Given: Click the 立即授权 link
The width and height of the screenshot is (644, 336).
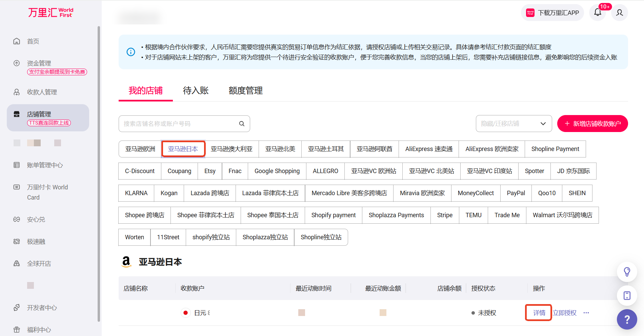Looking at the screenshot, I should tap(564, 313).
